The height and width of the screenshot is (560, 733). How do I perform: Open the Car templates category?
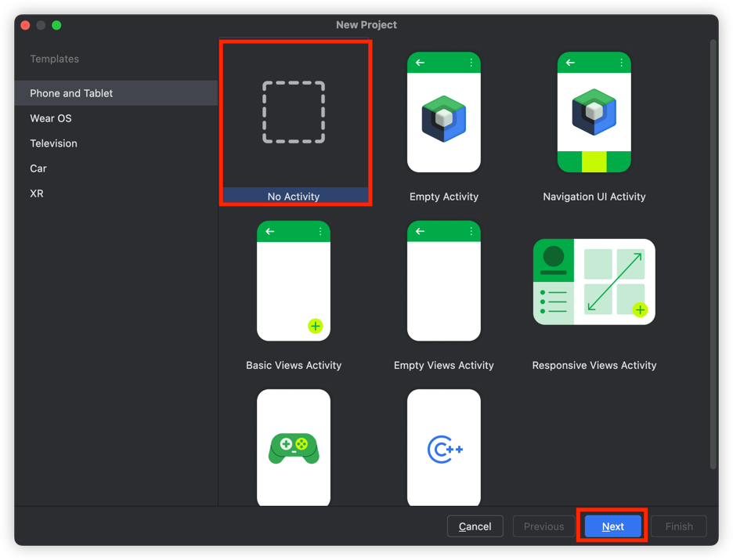click(38, 168)
